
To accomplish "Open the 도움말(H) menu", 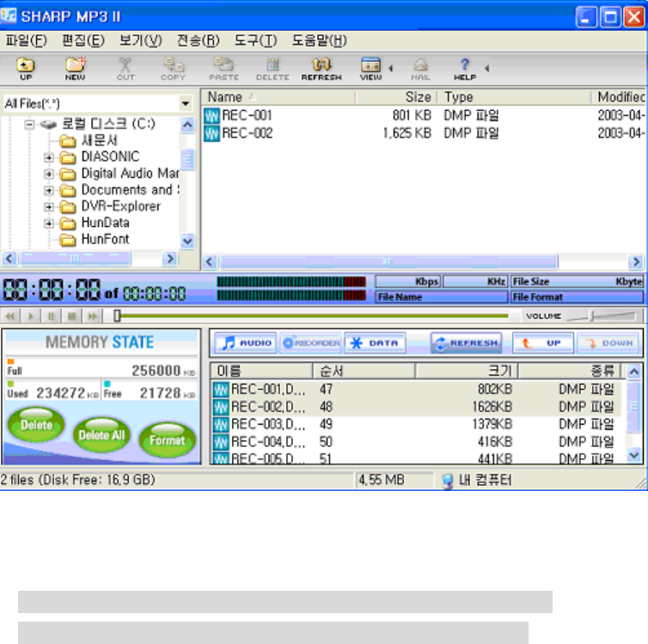I will (x=319, y=40).
